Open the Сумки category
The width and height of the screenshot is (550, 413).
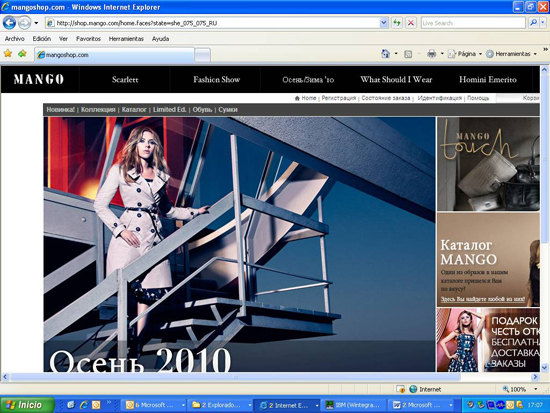228,110
